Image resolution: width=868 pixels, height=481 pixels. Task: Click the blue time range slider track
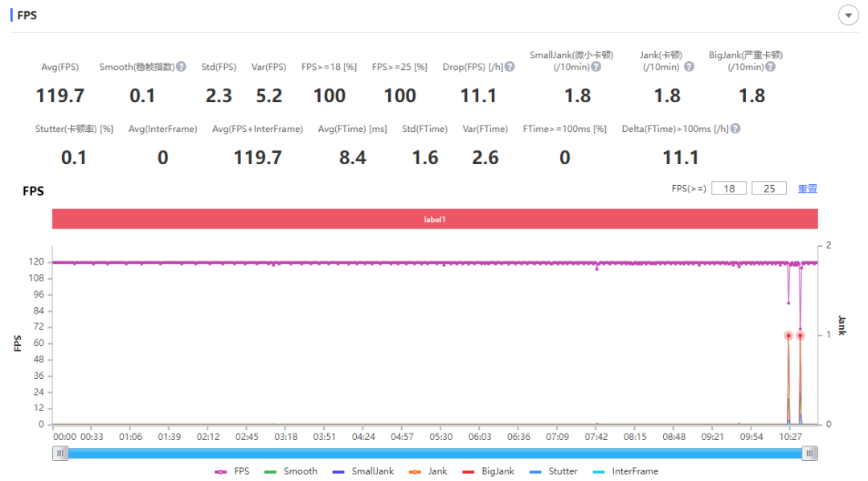point(435,454)
